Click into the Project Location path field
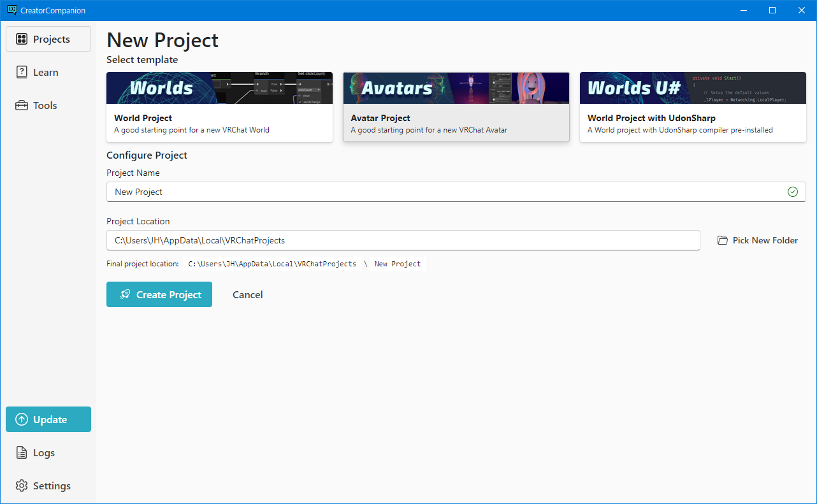 click(x=403, y=240)
